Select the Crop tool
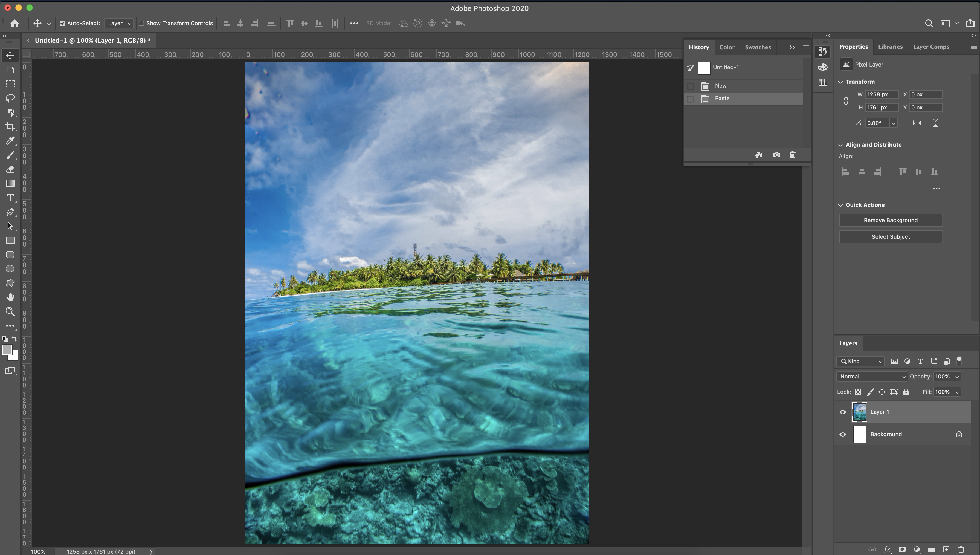 [x=10, y=126]
